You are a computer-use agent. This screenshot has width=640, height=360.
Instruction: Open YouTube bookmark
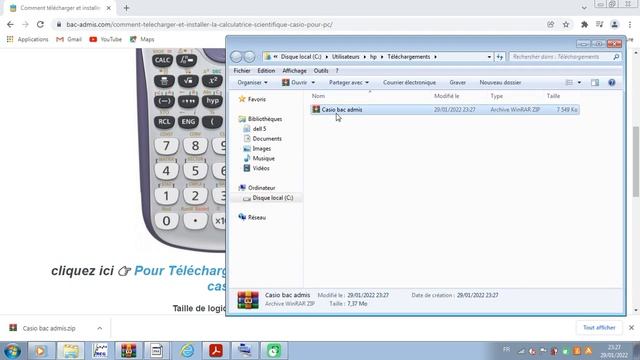[x=105, y=39]
